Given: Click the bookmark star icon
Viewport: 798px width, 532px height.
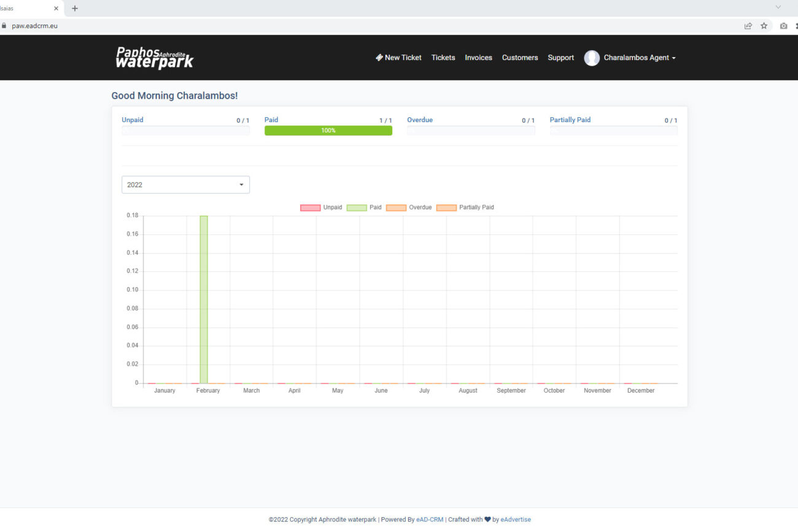Looking at the screenshot, I should (764, 26).
